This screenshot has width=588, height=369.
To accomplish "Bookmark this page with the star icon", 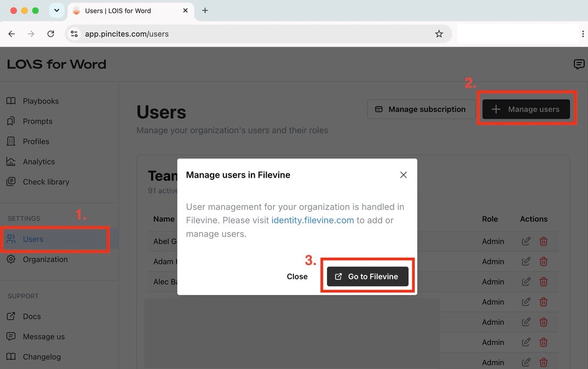I will click(x=439, y=34).
